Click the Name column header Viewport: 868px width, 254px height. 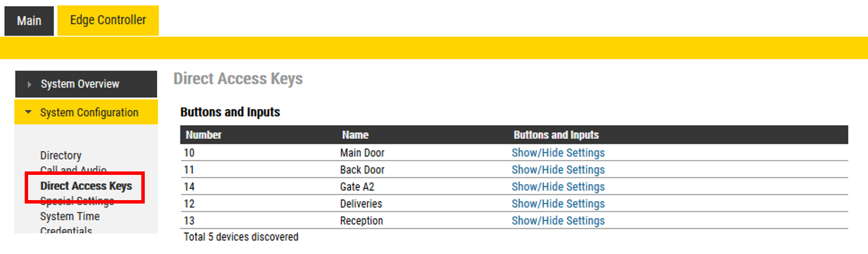(355, 135)
